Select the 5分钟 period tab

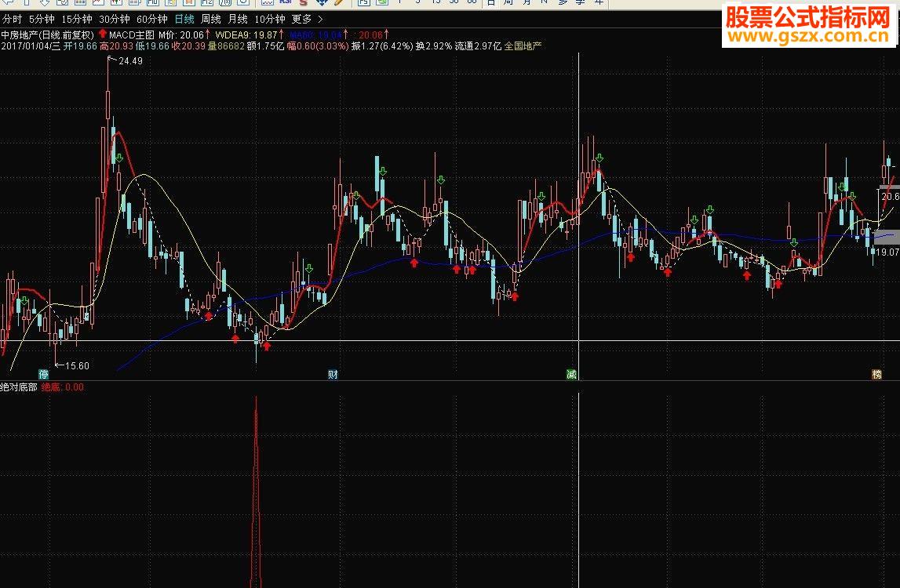pos(42,20)
